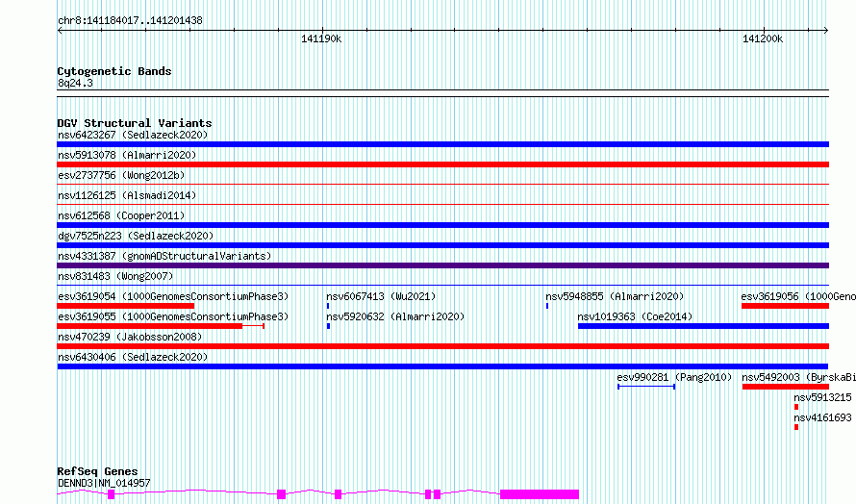Open esv3619055 (1000GenomesConsortiumPhase3) label

pos(173,316)
